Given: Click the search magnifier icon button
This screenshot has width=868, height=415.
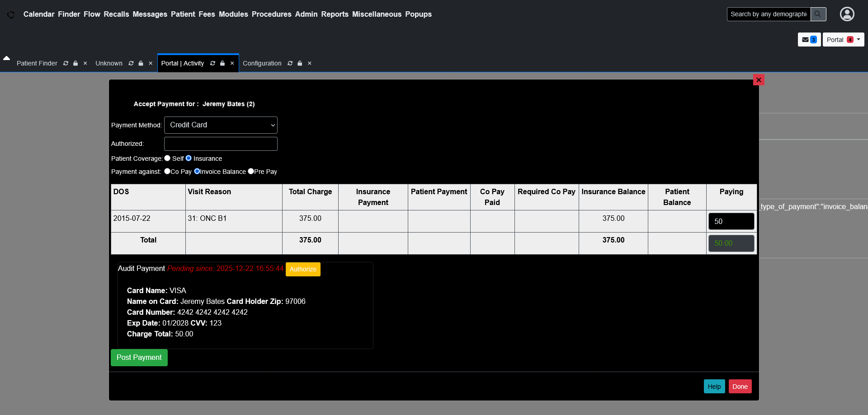Looking at the screenshot, I should 818,14.
